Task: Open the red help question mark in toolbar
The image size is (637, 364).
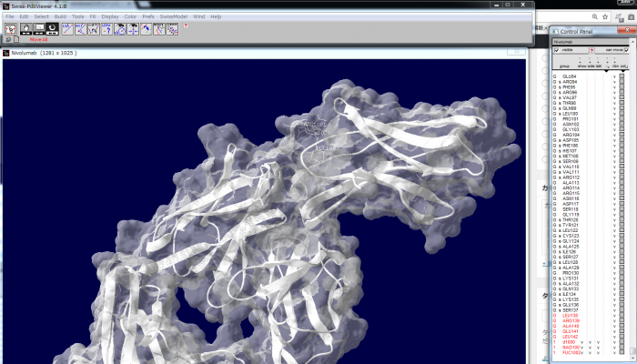Action: coord(186,25)
